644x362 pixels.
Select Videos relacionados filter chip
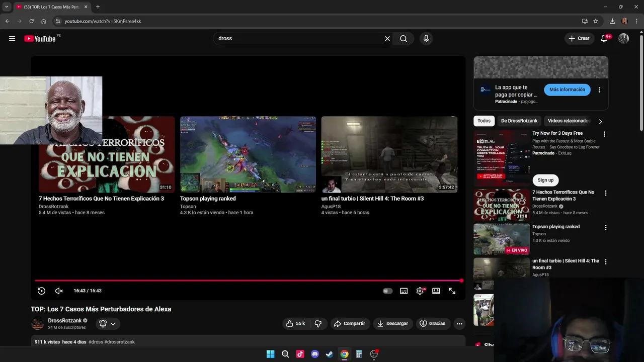click(569, 121)
